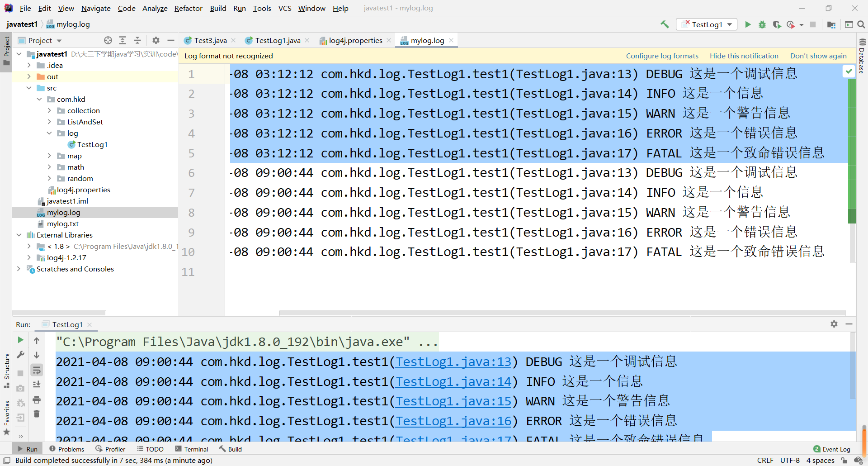The image size is (868, 466).
Task: Run with coverage icon in toolbar
Action: pos(777,24)
